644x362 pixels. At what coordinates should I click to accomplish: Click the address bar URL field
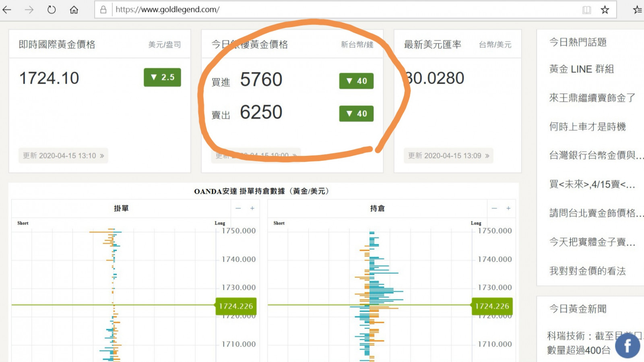[x=322, y=10]
